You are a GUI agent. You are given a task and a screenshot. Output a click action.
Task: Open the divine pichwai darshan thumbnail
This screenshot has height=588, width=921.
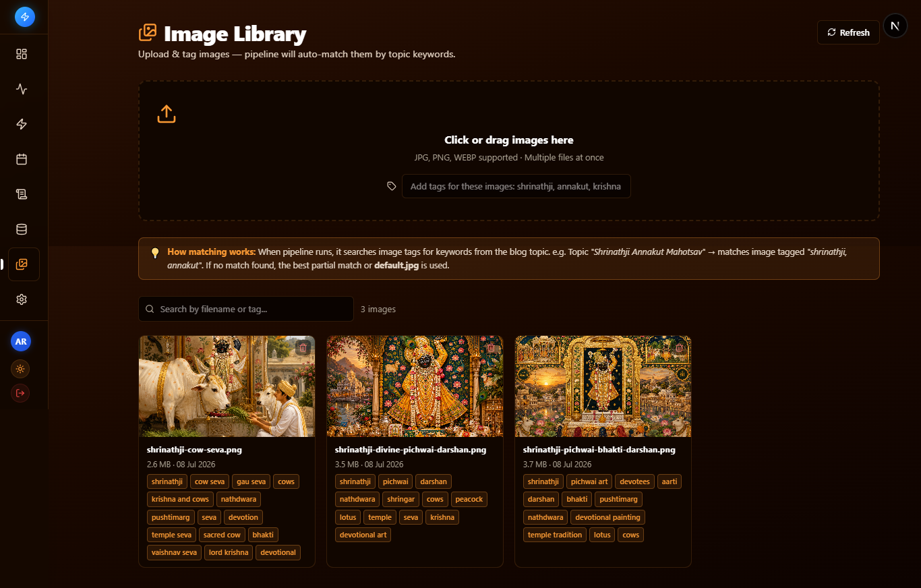[415, 386]
